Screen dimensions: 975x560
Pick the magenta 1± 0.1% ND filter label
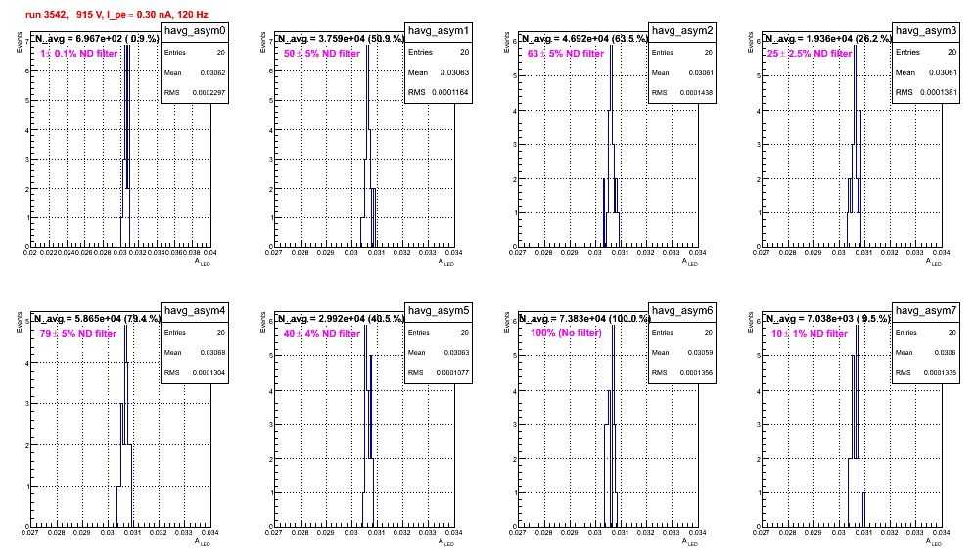79,54
